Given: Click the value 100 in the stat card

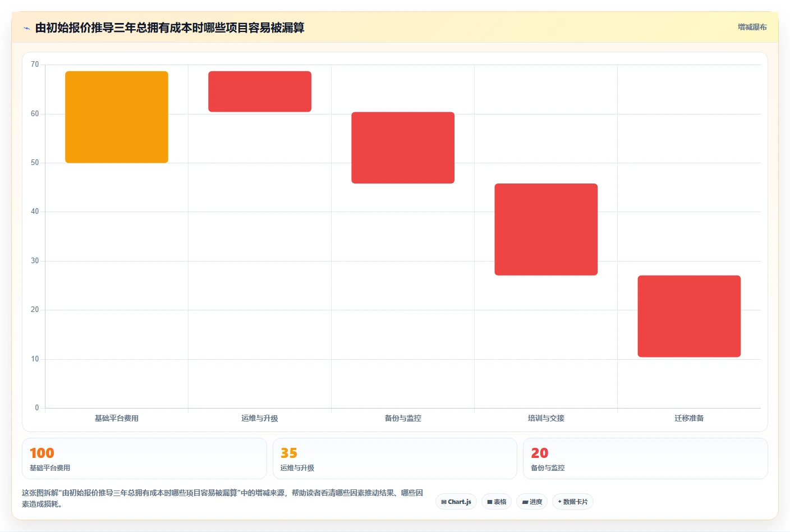Looking at the screenshot, I should 42,453.
